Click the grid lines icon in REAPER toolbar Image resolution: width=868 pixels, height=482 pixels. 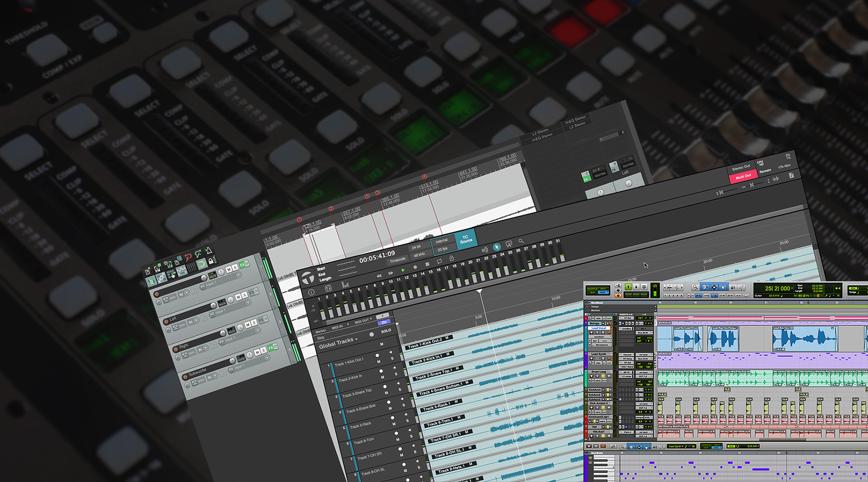[192, 267]
